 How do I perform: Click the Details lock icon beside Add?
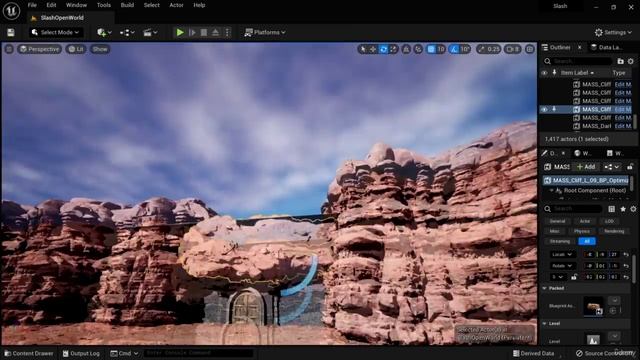(630, 167)
